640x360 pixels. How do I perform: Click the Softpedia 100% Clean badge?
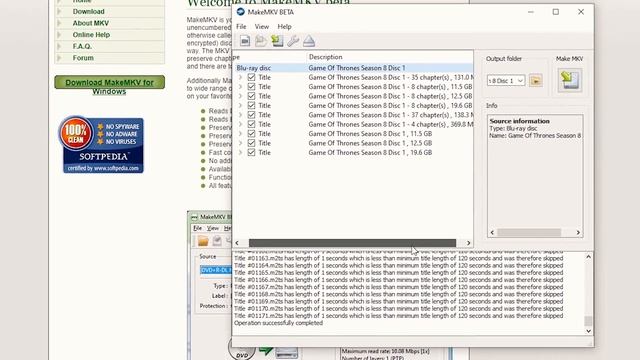(x=101, y=144)
